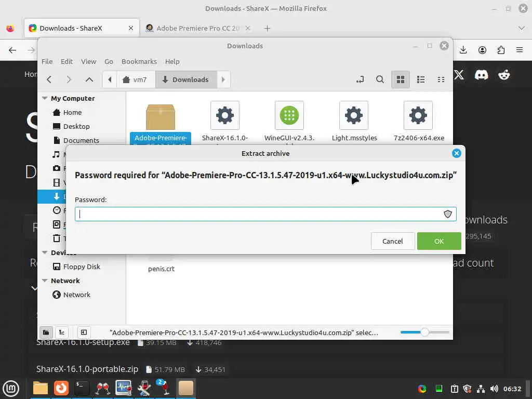The image size is (532, 399).
Task: Go back in Firefox
Action: coord(12,50)
